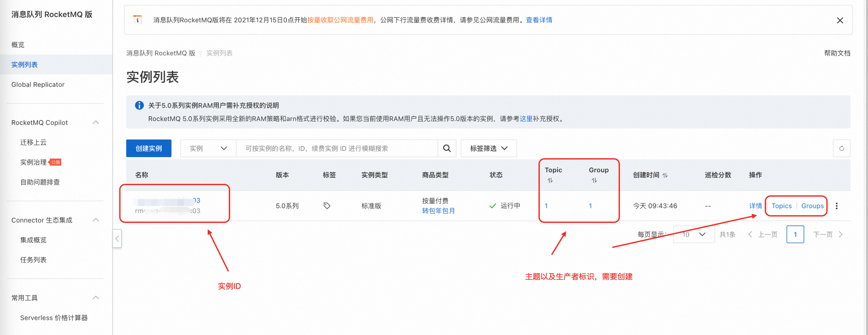Click the 商品类型 column header
The image size is (868, 335).
pyautogui.click(x=435, y=175)
